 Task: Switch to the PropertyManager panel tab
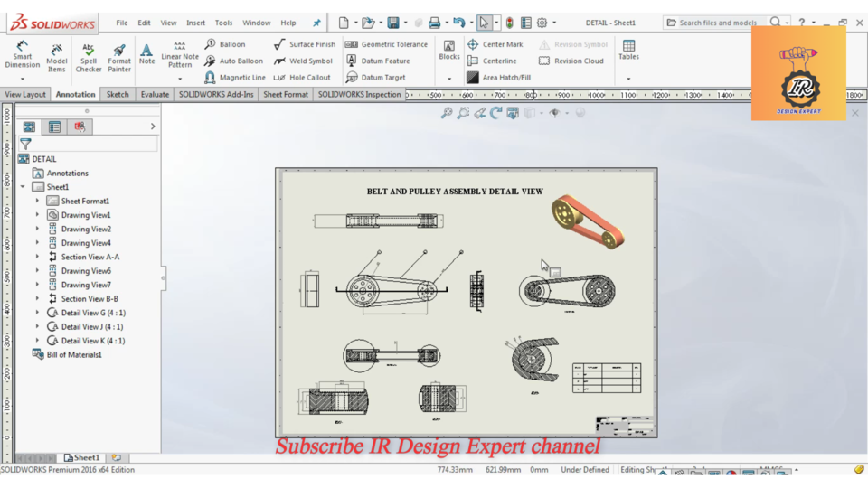pos(54,127)
